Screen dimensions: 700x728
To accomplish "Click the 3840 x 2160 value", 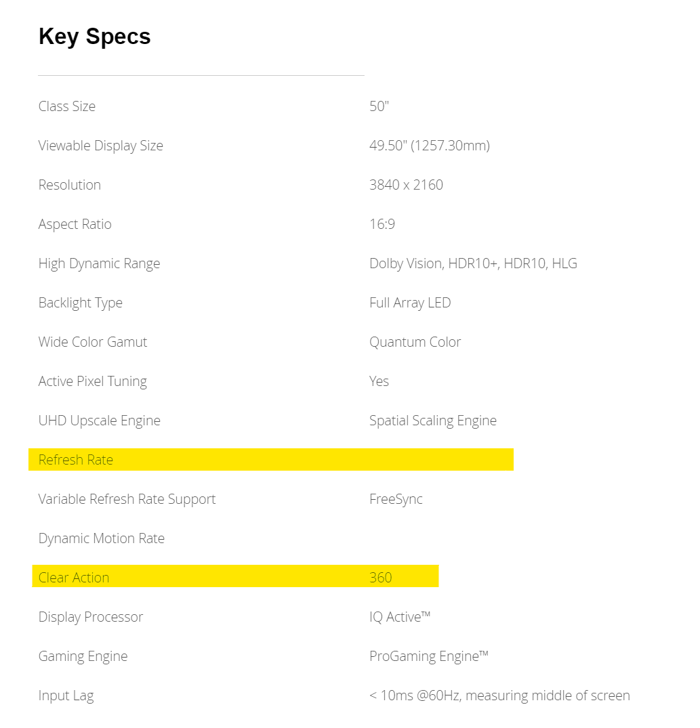I will click(406, 185).
